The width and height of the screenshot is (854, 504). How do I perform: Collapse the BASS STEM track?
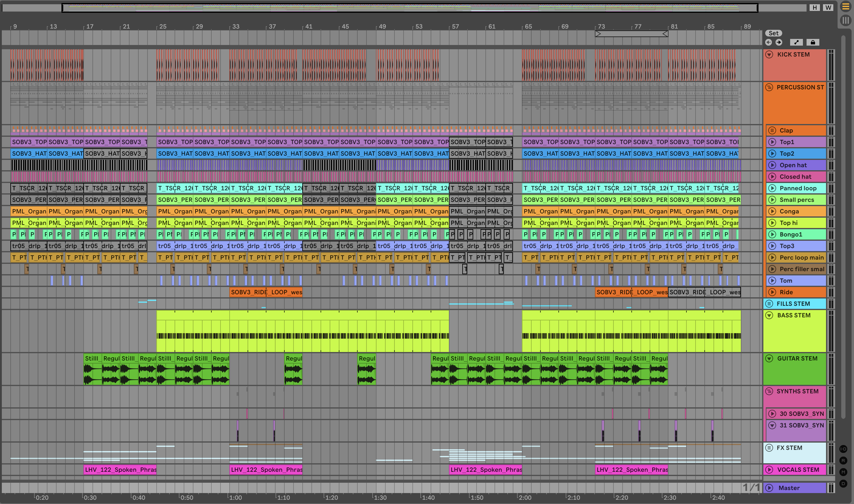tap(769, 315)
